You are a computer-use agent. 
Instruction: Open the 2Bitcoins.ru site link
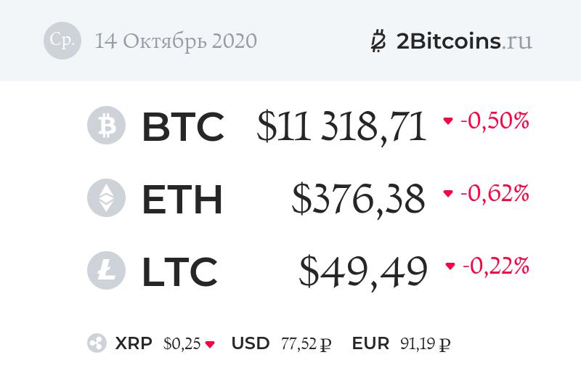coord(464,41)
